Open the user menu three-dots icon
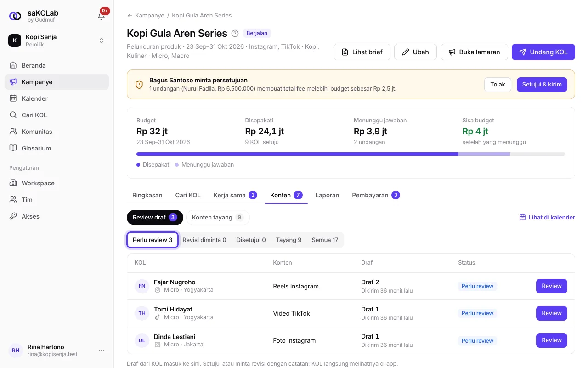588x368 pixels. (x=102, y=351)
